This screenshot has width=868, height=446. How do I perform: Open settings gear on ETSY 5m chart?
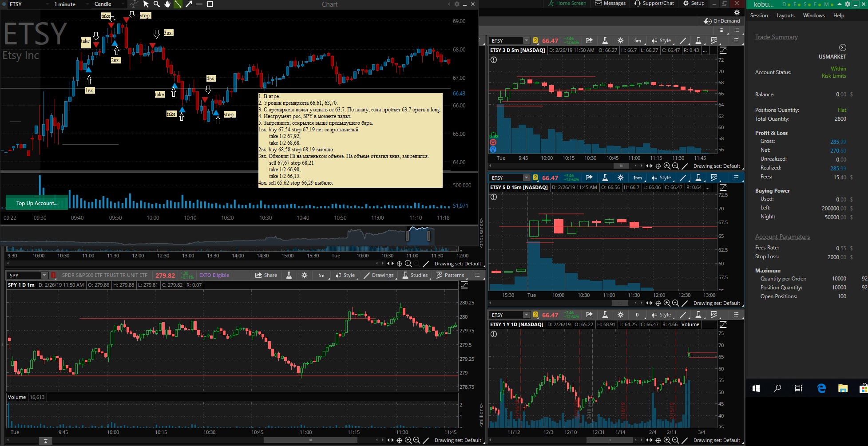[621, 40]
